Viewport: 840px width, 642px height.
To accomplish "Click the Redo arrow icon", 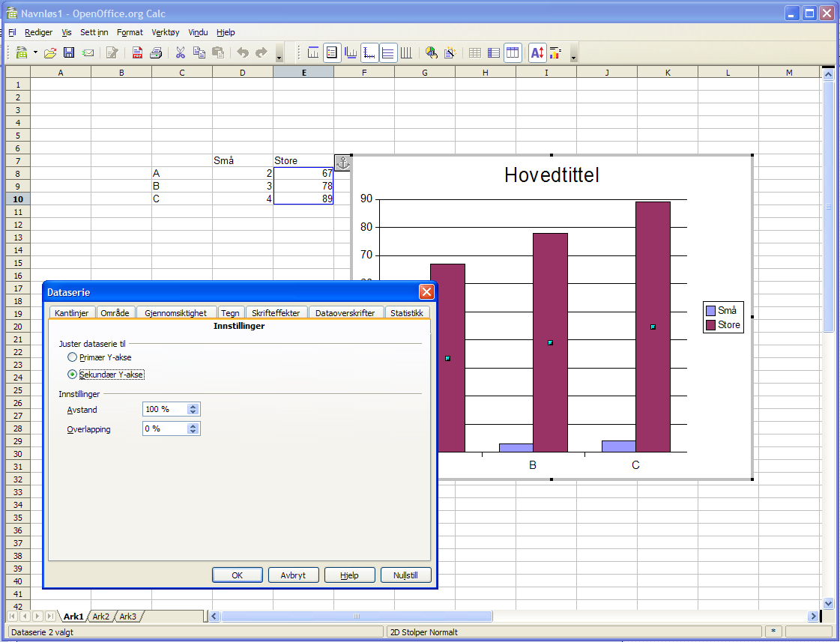I will coord(262,52).
